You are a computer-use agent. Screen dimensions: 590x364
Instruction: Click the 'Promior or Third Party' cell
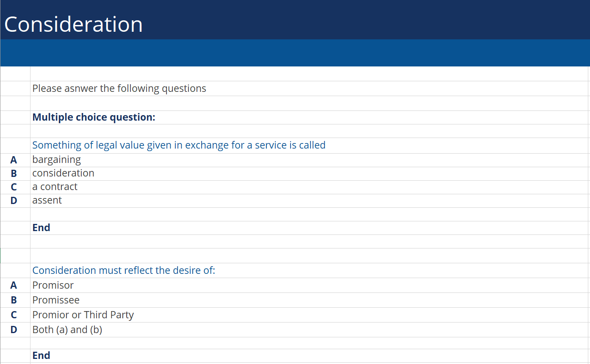[x=83, y=315]
